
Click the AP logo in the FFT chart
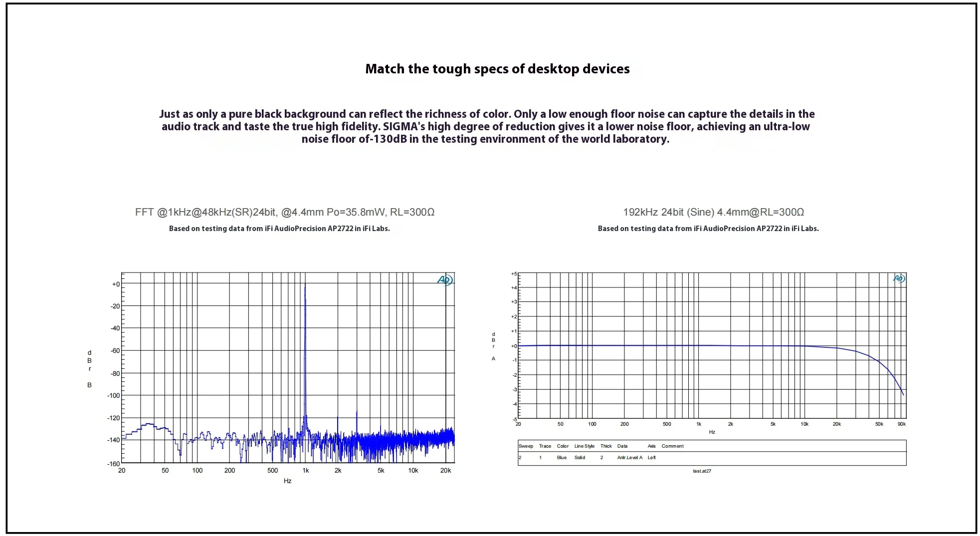tap(445, 280)
